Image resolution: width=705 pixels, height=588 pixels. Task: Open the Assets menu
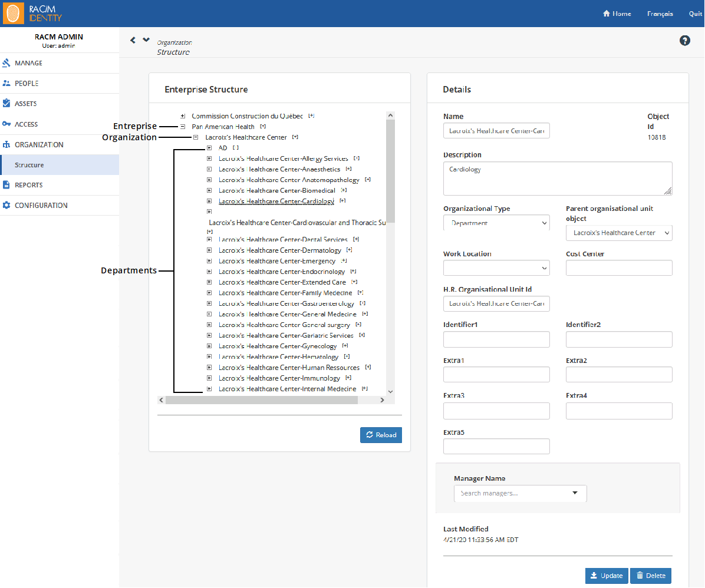click(60, 103)
